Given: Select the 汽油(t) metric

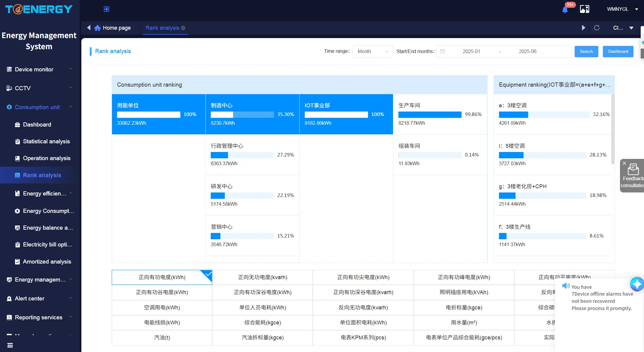Looking at the screenshot, I should 162,338.
